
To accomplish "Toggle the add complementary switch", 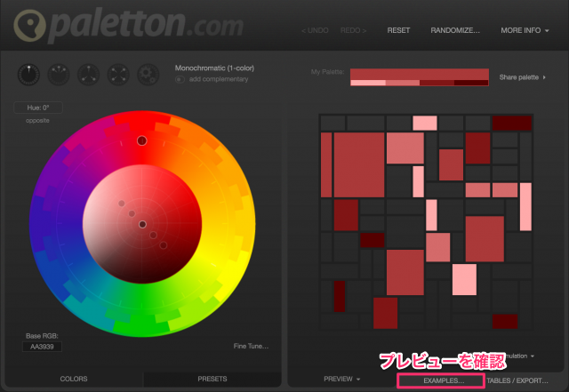I will click(x=180, y=79).
